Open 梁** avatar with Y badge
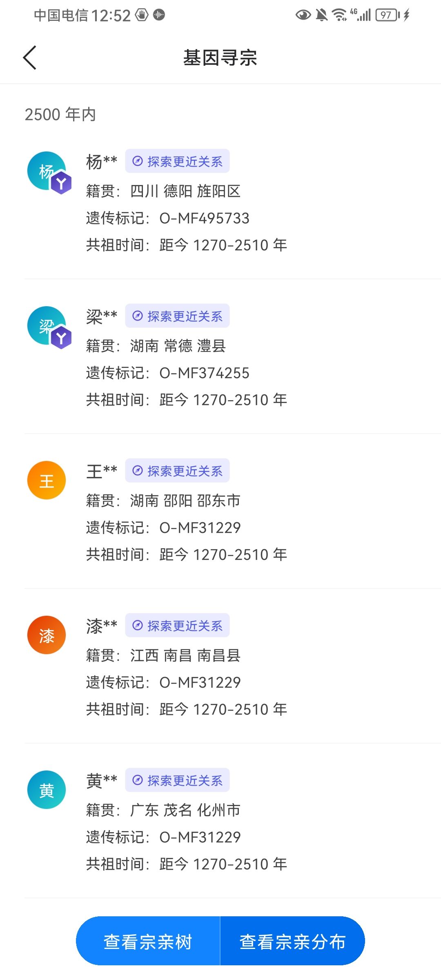Viewport: 441px width, 980px height. point(47,326)
